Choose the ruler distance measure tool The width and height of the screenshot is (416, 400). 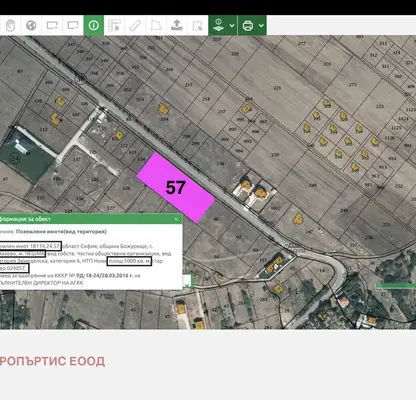click(135, 25)
